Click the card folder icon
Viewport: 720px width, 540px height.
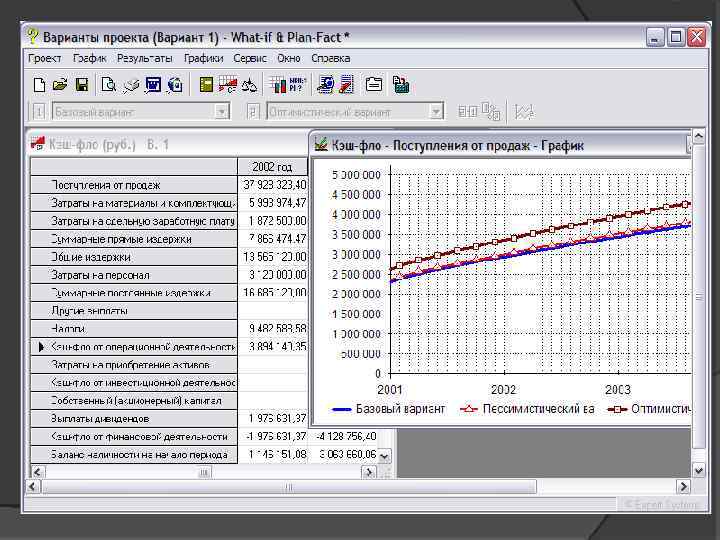(374, 85)
